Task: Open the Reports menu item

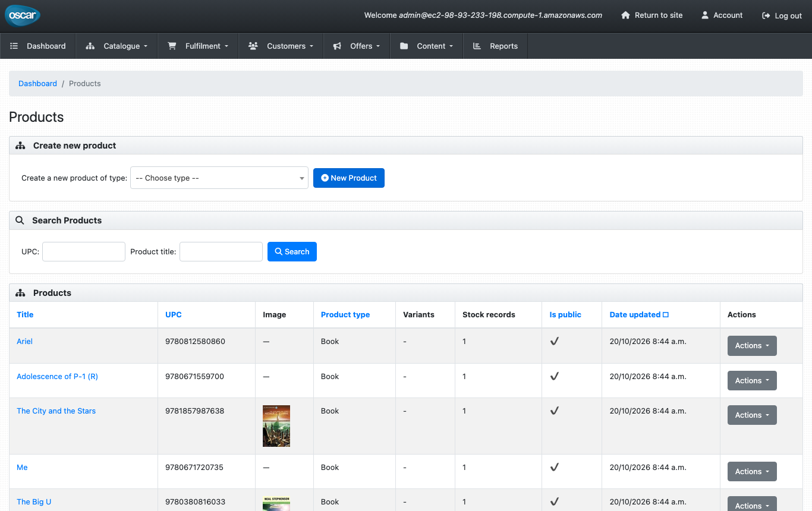Action: tap(495, 46)
